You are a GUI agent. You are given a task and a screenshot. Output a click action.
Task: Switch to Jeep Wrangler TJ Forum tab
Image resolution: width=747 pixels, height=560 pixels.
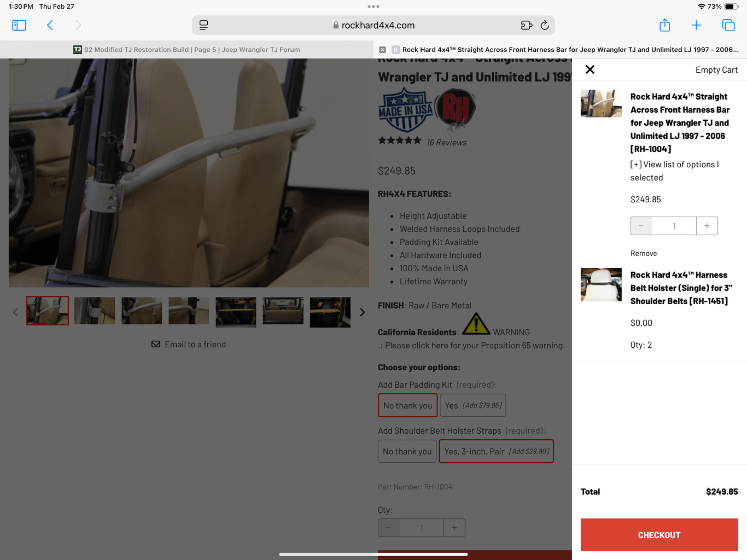186,50
